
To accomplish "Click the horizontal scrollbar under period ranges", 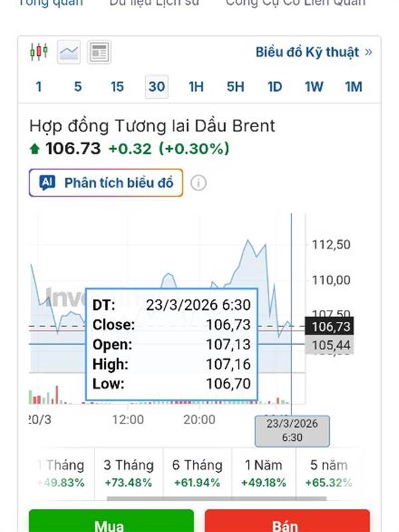I will [x=216, y=498].
